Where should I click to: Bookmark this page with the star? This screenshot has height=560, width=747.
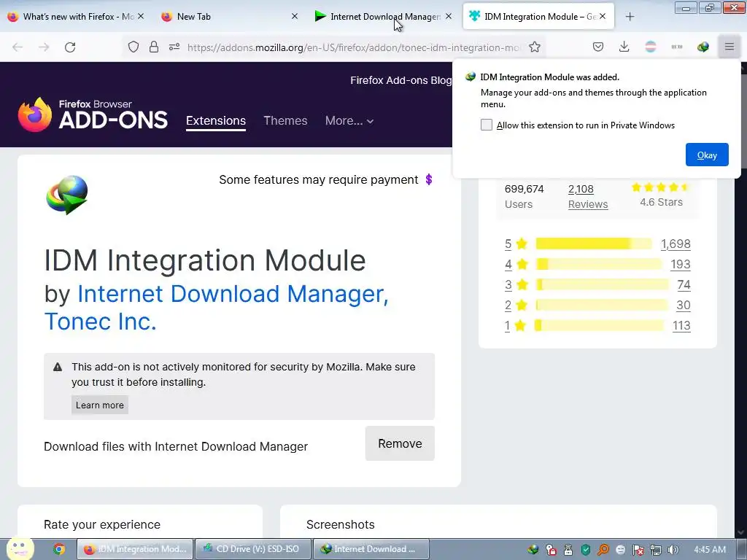click(x=535, y=47)
